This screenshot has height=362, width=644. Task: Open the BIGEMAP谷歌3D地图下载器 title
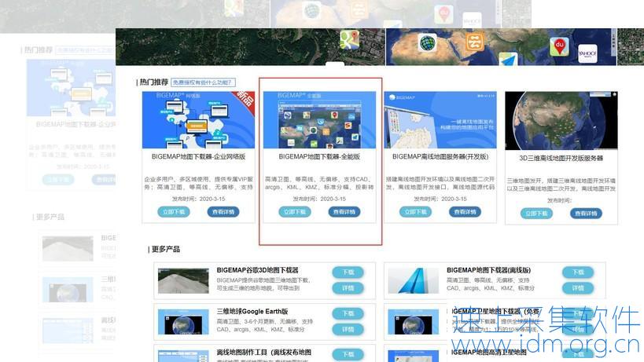click(257, 270)
